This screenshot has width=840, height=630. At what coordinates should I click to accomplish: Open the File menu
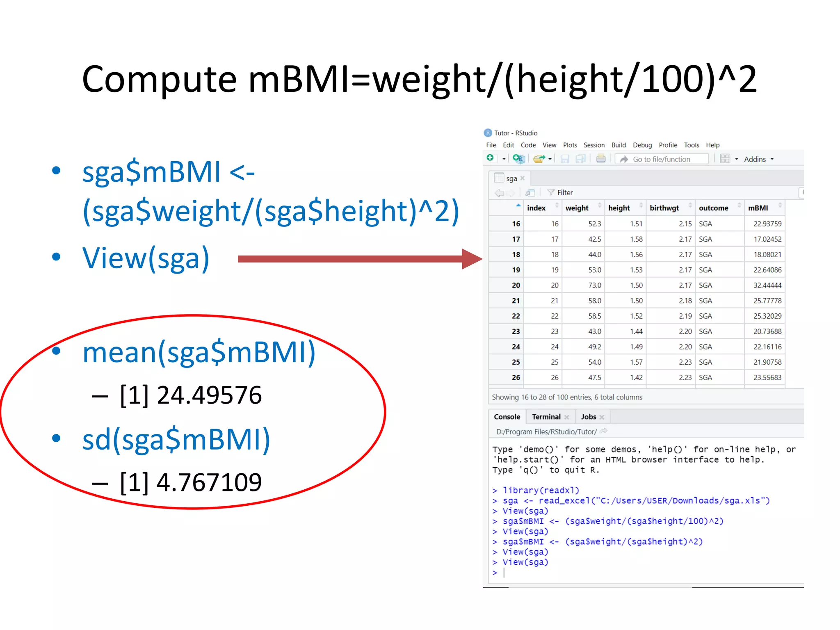[x=491, y=145]
